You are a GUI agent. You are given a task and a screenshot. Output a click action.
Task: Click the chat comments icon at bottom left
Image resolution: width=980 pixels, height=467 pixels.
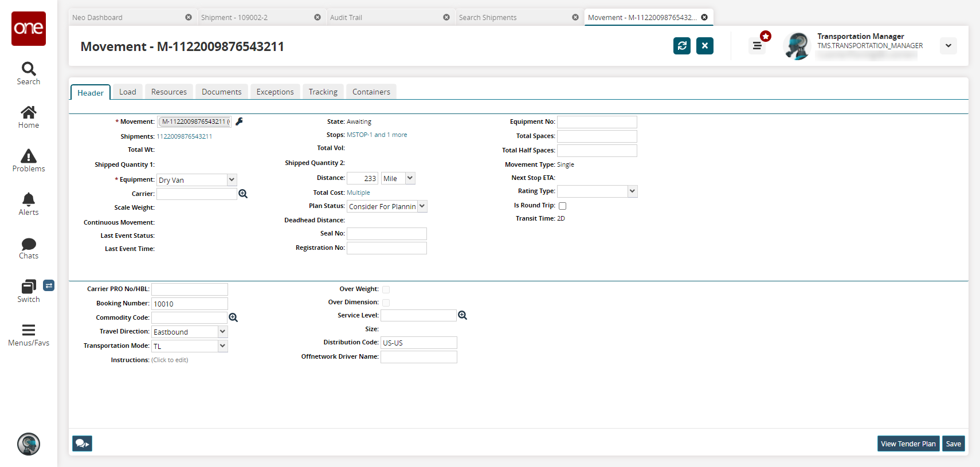click(82, 444)
